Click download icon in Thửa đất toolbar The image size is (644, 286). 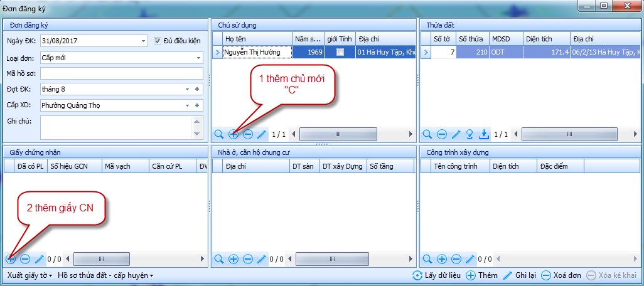(483, 134)
